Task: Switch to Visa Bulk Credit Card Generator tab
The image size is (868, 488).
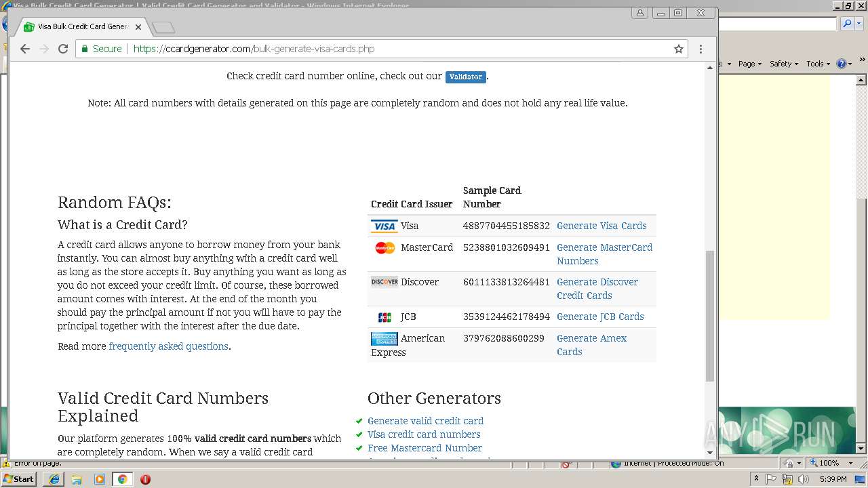Action: coord(83,27)
